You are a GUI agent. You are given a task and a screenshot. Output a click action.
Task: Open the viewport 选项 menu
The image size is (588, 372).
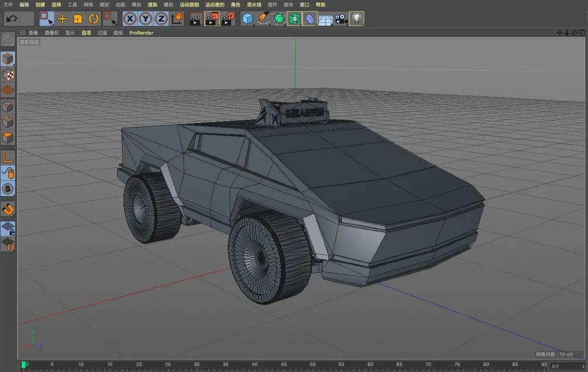pos(86,33)
